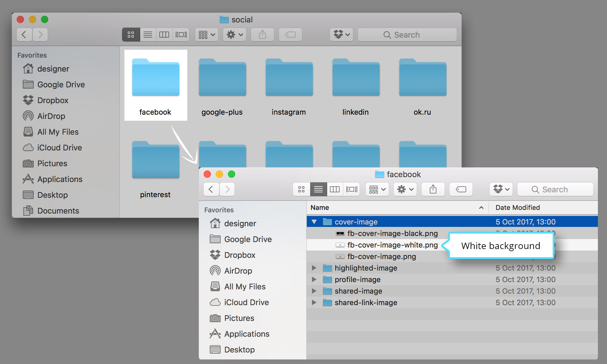The image size is (607, 364).
Task: Click Share button in facebook window
Action: (x=433, y=189)
